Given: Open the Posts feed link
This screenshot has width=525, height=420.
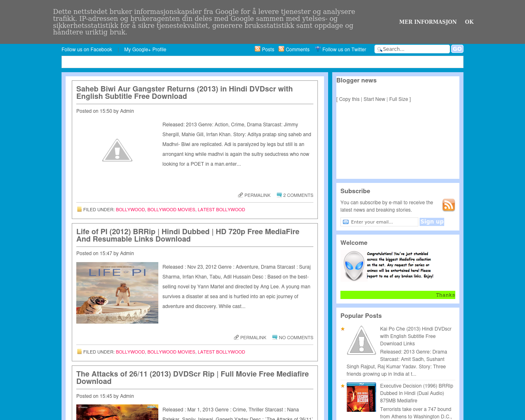Looking at the screenshot, I should tap(268, 50).
